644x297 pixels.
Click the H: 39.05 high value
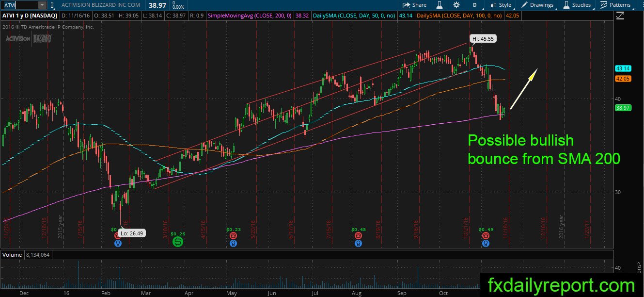click(x=128, y=16)
